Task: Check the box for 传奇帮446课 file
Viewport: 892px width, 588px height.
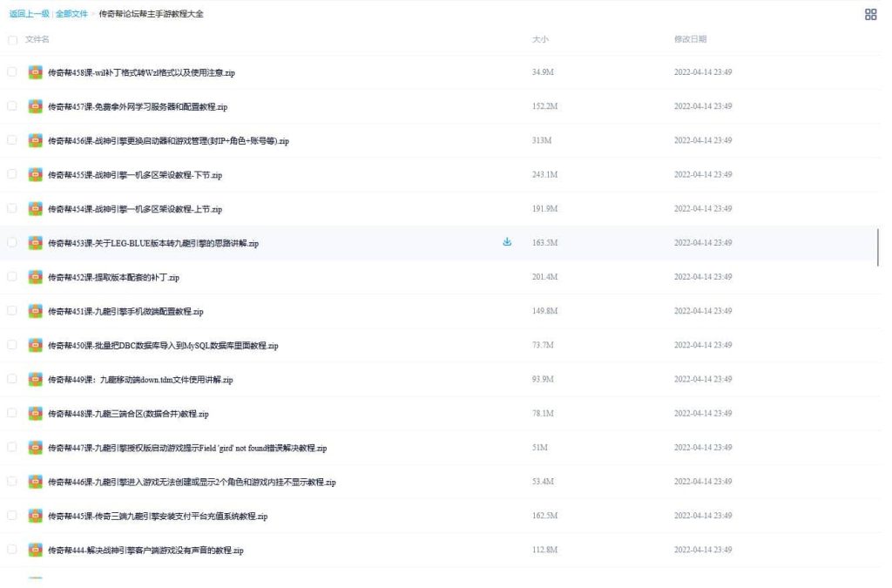Action: (x=12, y=481)
